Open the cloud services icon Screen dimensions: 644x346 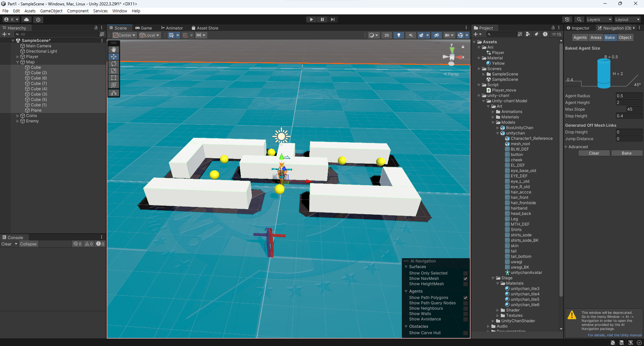[26, 19]
